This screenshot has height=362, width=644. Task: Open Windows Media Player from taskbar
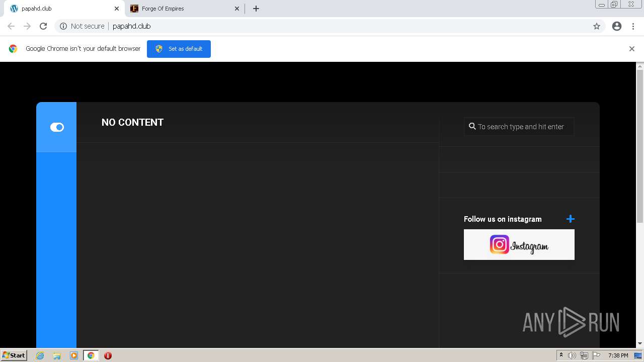74,355
